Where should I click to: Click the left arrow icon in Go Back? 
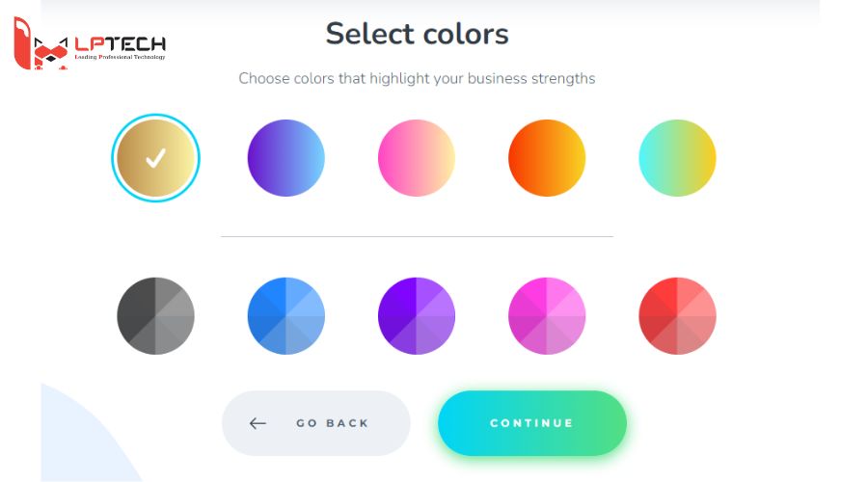pos(258,423)
